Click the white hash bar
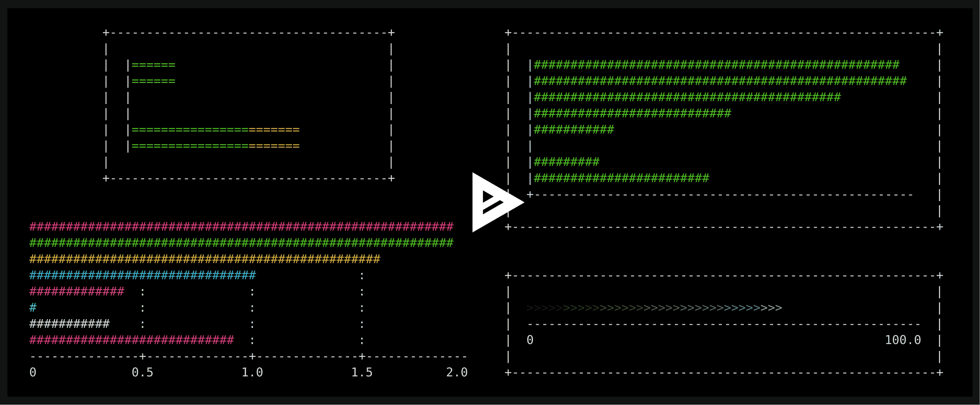980x405 pixels. tap(69, 324)
